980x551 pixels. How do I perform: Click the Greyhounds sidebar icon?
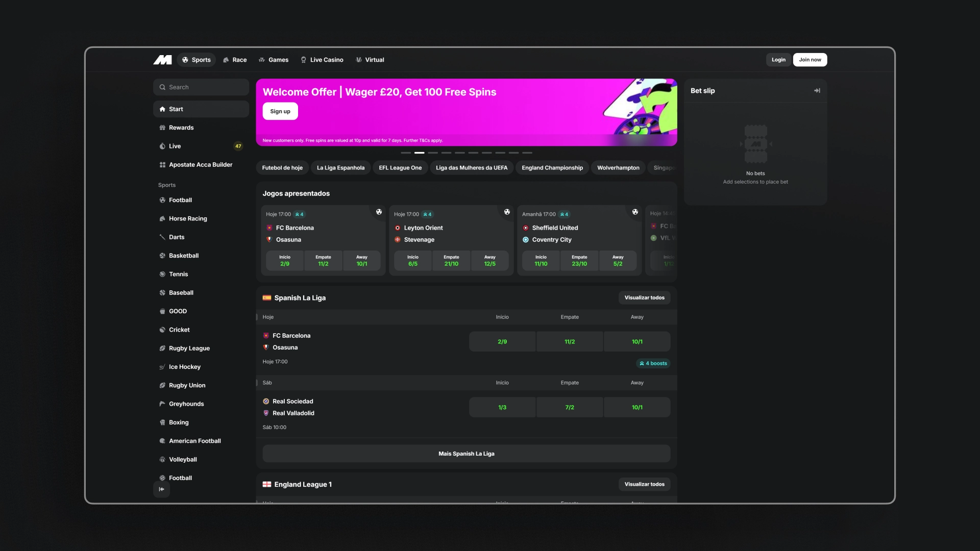(x=162, y=404)
